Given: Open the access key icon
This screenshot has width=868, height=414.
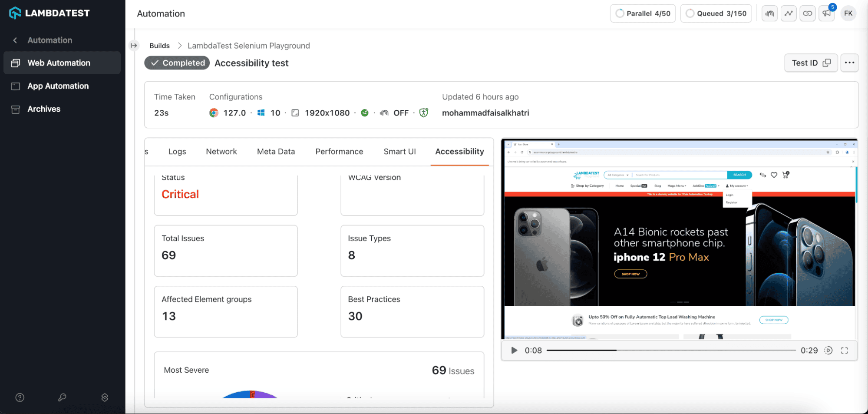Looking at the screenshot, I should [x=62, y=397].
